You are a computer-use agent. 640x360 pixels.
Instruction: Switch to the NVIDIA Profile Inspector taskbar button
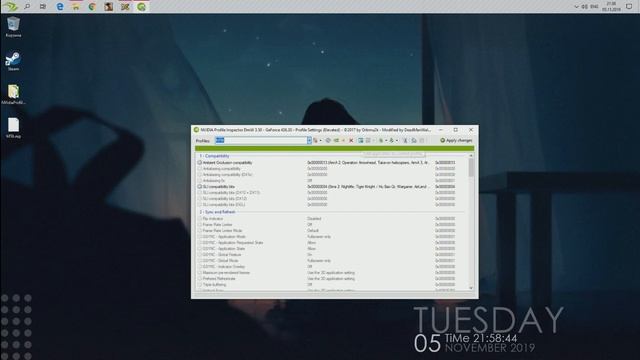pyautogui.click(x=141, y=6)
